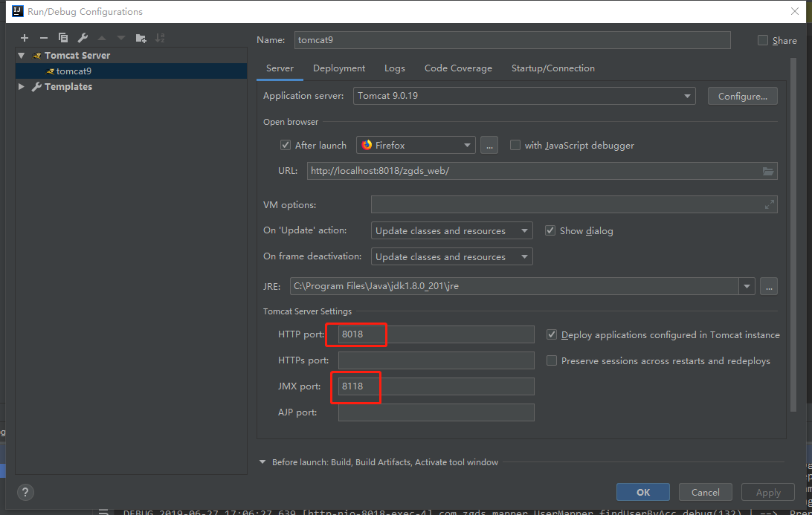Open edit defaults wrench icon
The width and height of the screenshot is (812, 515).
pyautogui.click(x=83, y=38)
